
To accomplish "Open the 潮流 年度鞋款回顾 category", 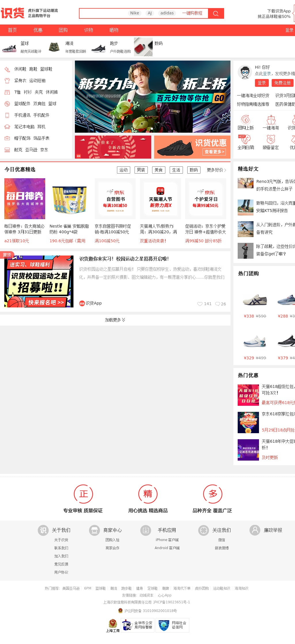I will coord(67,47).
